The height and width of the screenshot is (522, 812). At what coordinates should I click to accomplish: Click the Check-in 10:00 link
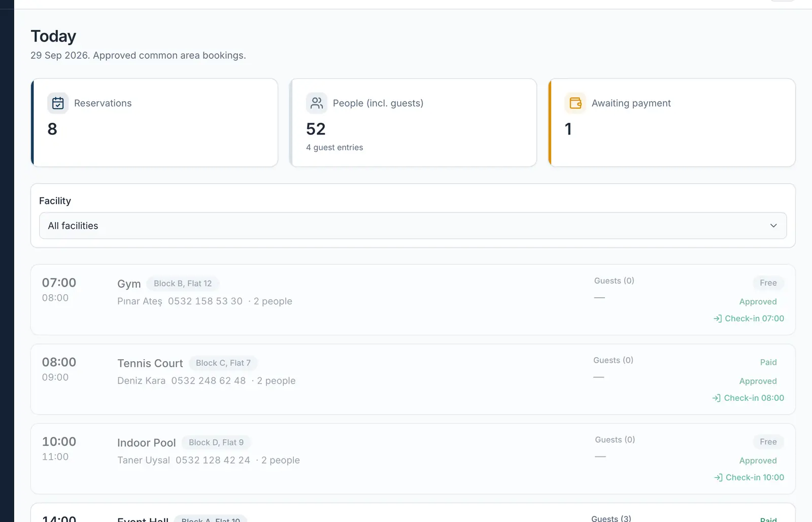pyautogui.click(x=749, y=477)
